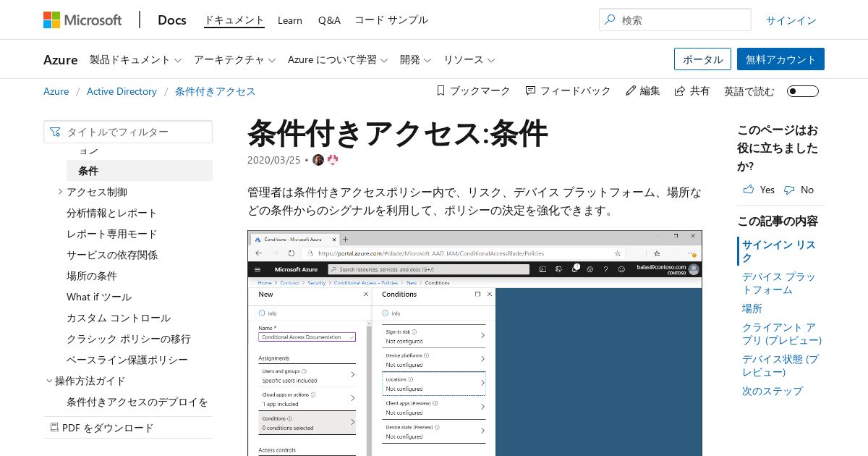This screenshot has width=868, height=456.
Task: Click the thumbs-down No icon
Action: point(789,190)
